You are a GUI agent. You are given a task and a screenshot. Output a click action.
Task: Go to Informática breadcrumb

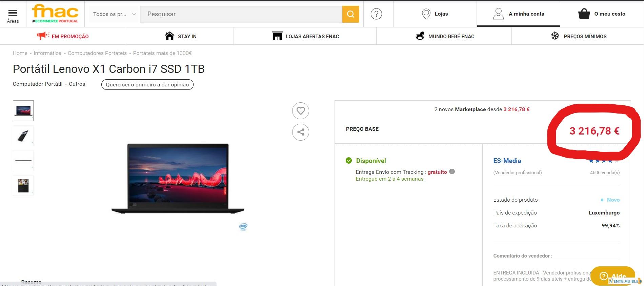click(47, 53)
